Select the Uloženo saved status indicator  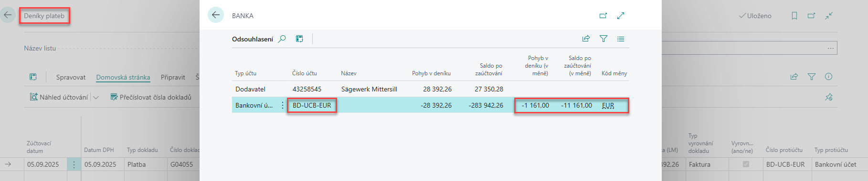click(x=755, y=16)
